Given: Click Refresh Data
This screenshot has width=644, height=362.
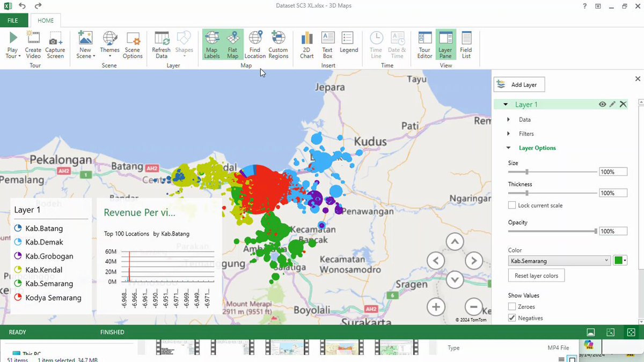Looking at the screenshot, I should tap(162, 45).
